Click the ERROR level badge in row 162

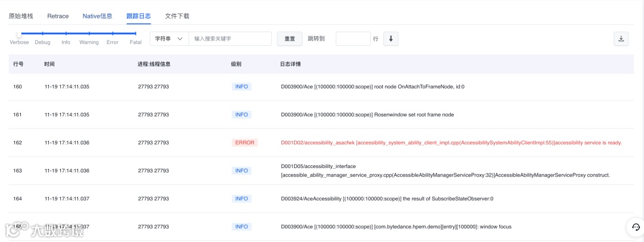pos(244,142)
